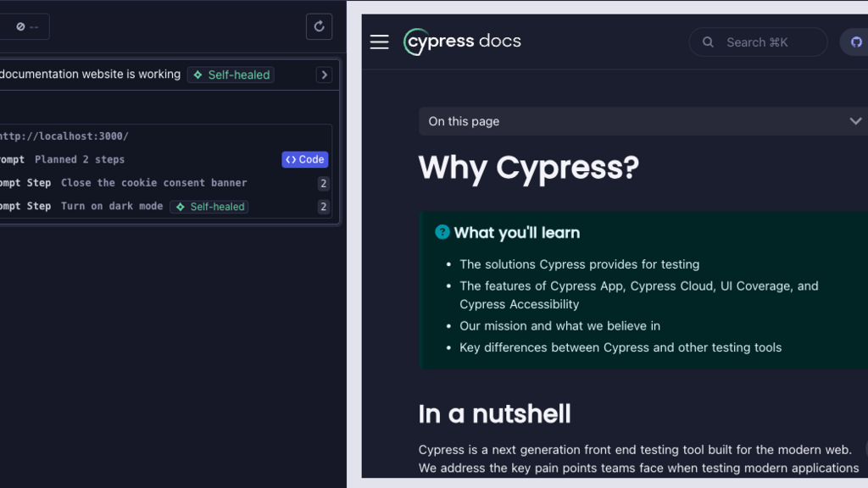Open the GitHub repository icon
This screenshot has height=488, width=868.
click(x=855, y=42)
